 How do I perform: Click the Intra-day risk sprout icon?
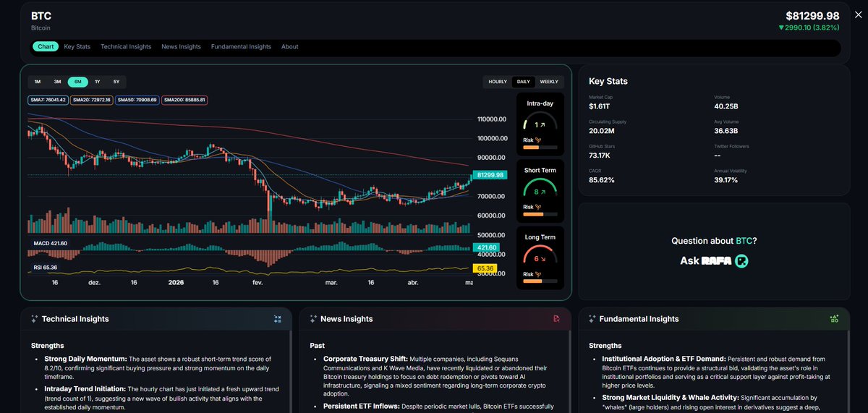538,140
